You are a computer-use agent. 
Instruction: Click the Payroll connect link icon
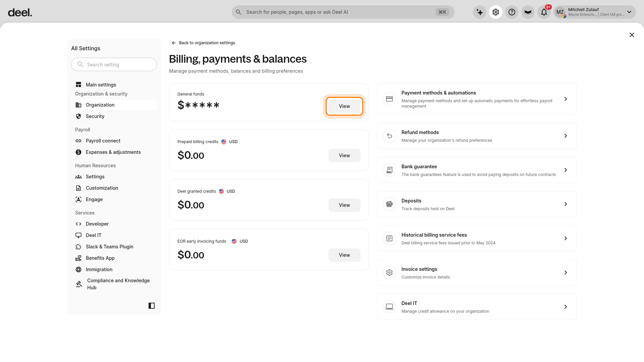point(78,141)
